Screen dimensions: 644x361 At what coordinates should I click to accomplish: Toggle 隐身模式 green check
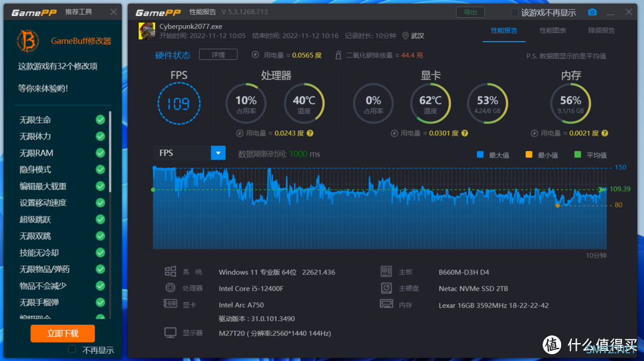tap(100, 169)
